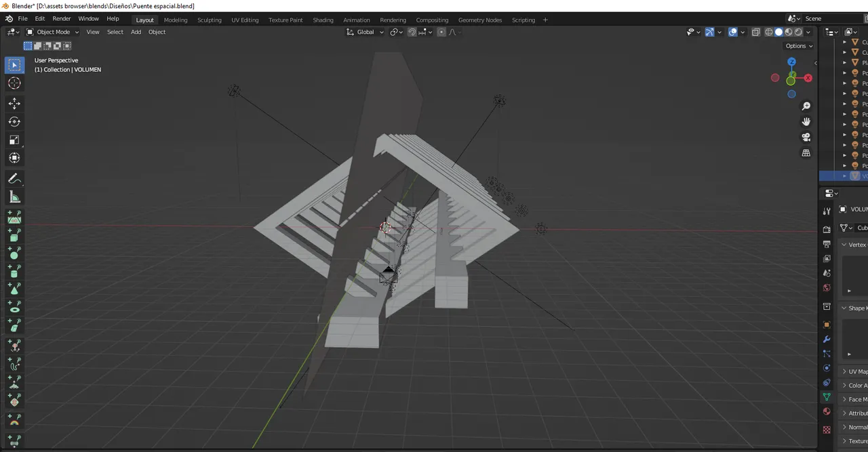Click the pan hand viewport icon

coord(806,121)
